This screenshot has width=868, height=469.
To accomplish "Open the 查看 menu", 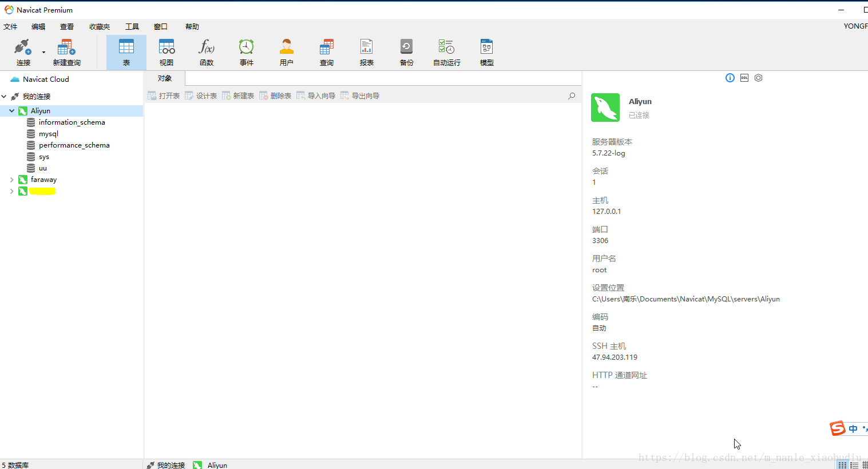I will pos(67,26).
